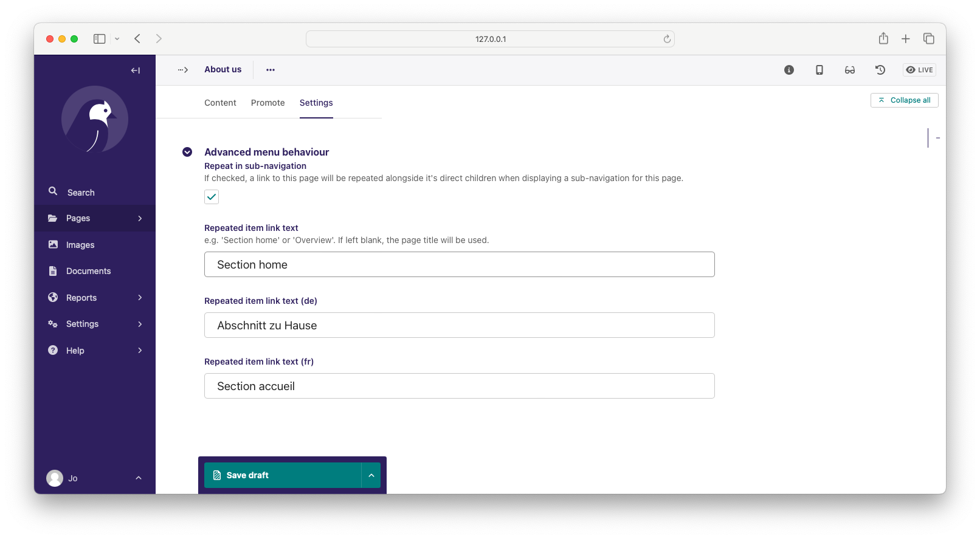Toggle the mobile preview panel
The height and width of the screenshot is (539, 980).
(x=820, y=70)
